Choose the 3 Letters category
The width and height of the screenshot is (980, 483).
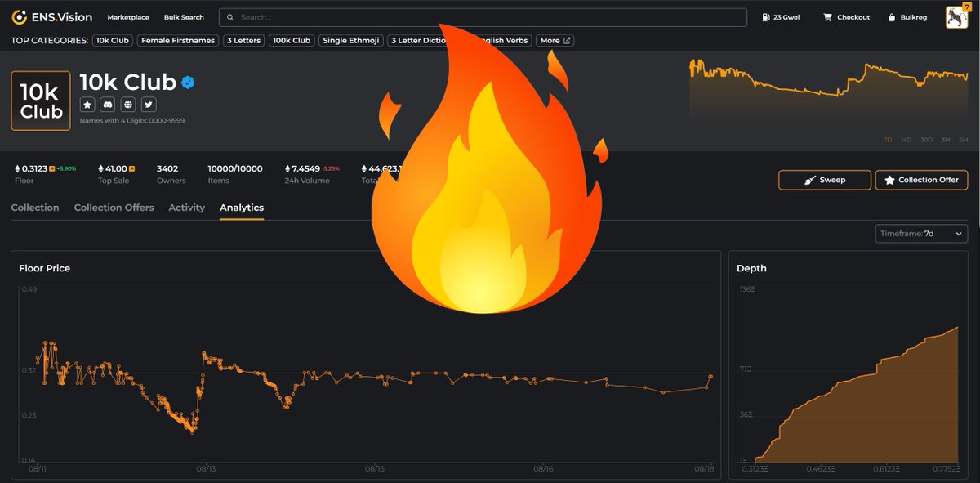click(x=243, y=40)
